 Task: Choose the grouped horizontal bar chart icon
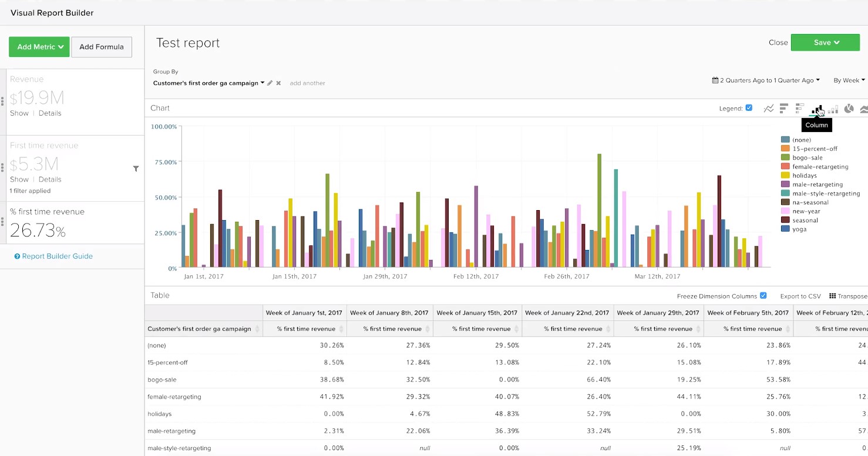[799, 108]
